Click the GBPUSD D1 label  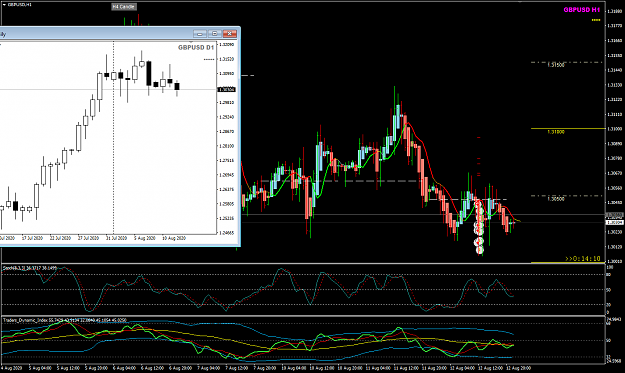196,47
